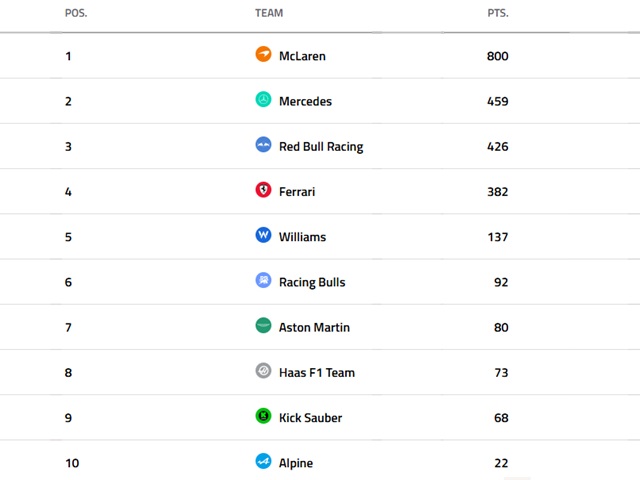Select the Williams team name
This screenshot has width=640, height=480.
click(302, 237)
